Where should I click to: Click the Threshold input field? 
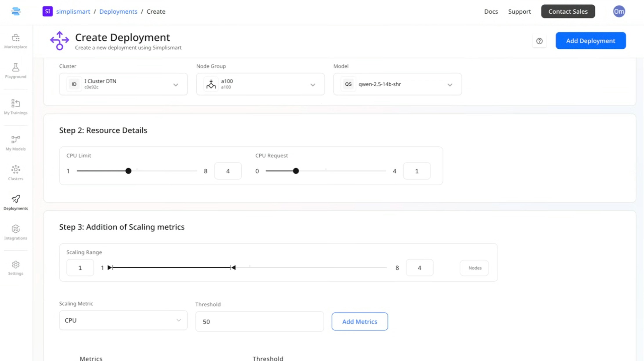point(259,321)
